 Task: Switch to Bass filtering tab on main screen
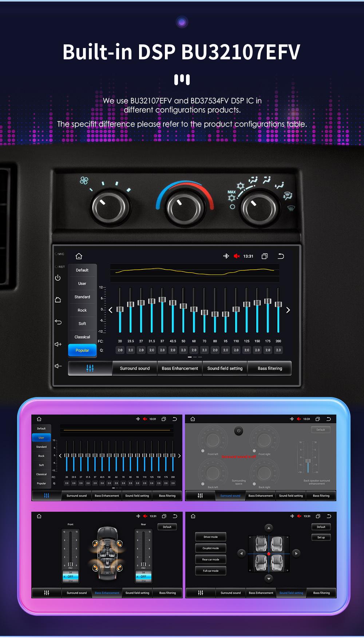(x=270, y=368)
